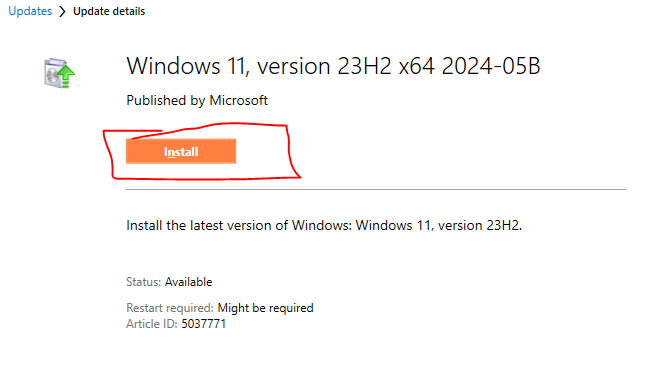Select the Available status value
Screen dimensions: 672x378
point(189,282)
